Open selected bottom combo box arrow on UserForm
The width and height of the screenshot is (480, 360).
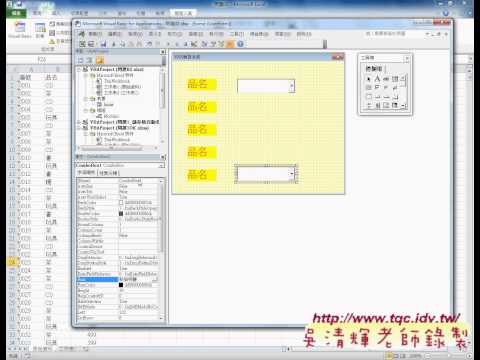pos(292,174)
